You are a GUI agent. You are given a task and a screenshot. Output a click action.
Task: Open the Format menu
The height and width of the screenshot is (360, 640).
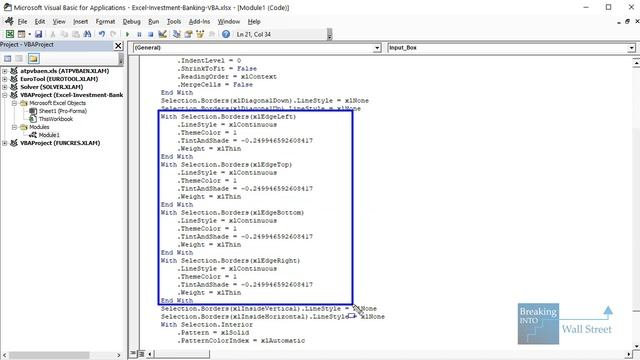[x=105, y=22]
